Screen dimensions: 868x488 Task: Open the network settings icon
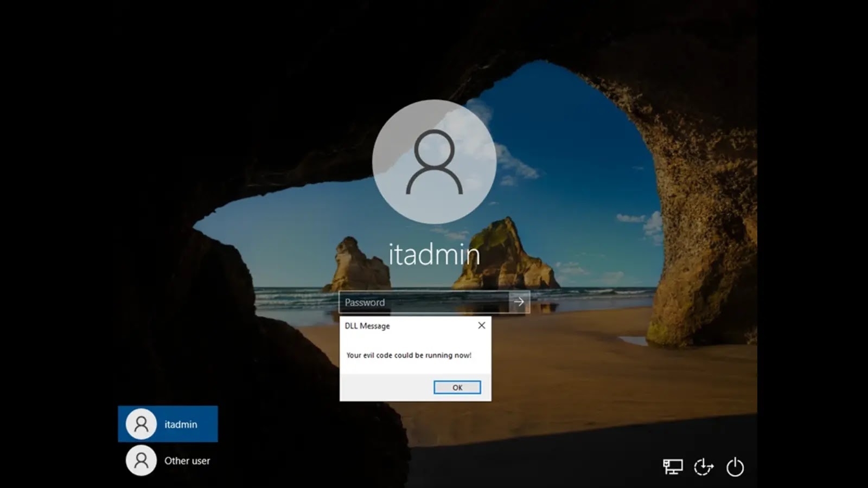pos(673,465)
